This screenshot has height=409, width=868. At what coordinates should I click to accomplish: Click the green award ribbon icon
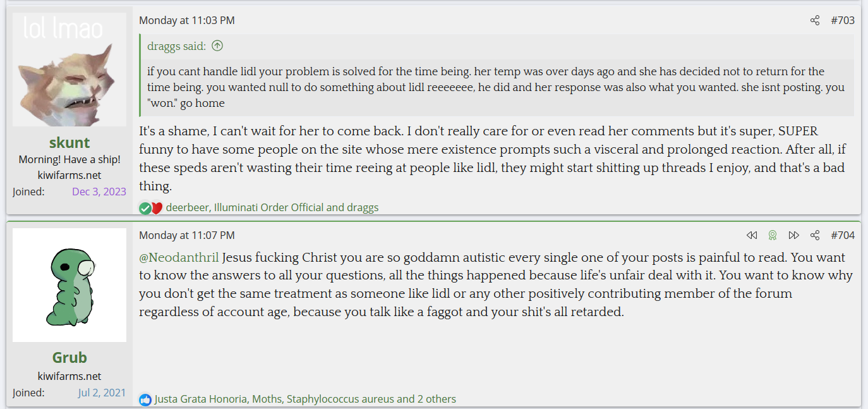[772, 235]
